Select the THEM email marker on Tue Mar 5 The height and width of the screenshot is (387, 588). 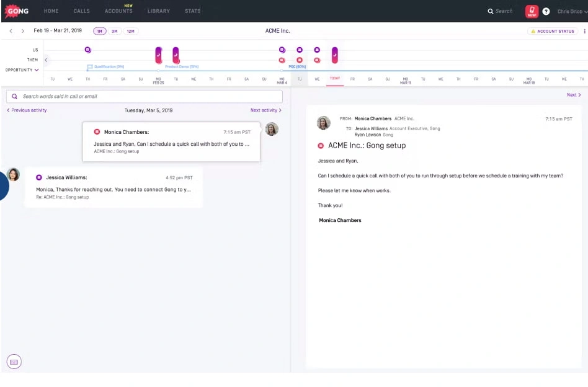(x=300, y=60)
